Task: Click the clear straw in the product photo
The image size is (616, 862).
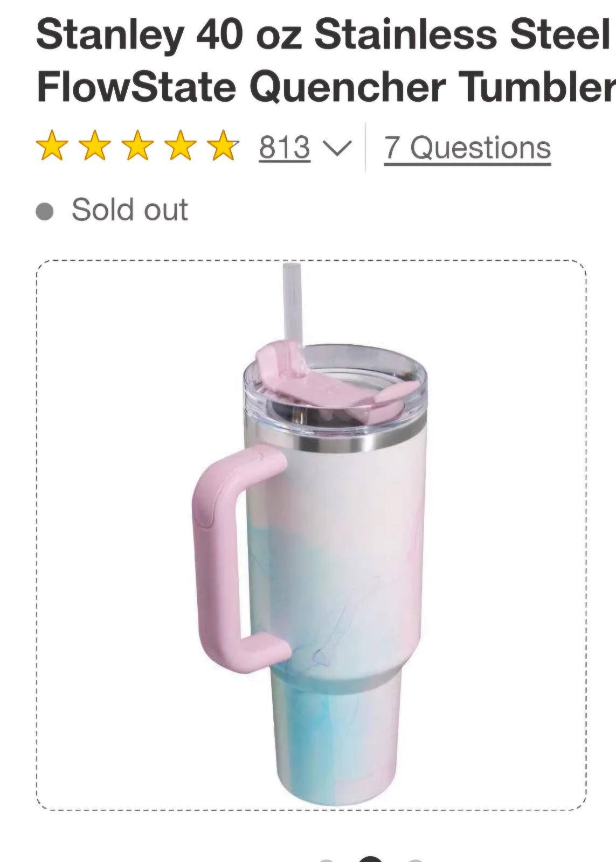Action: [292, 303]
